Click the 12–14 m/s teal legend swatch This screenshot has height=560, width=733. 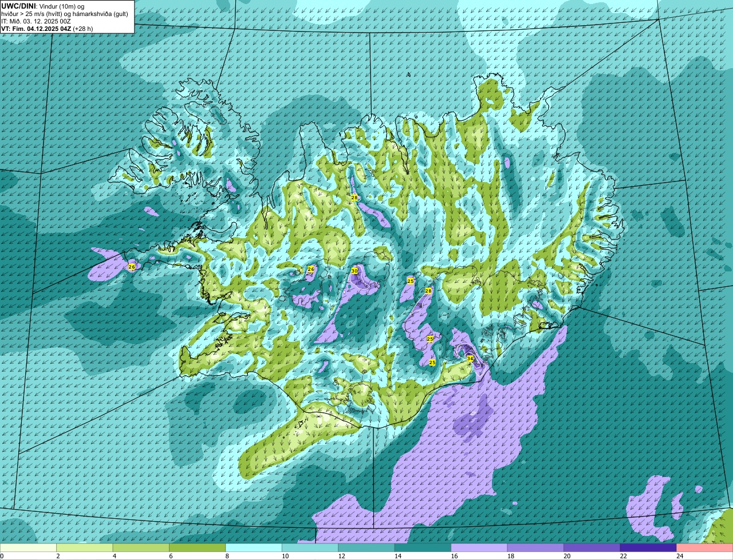point(366,548)
